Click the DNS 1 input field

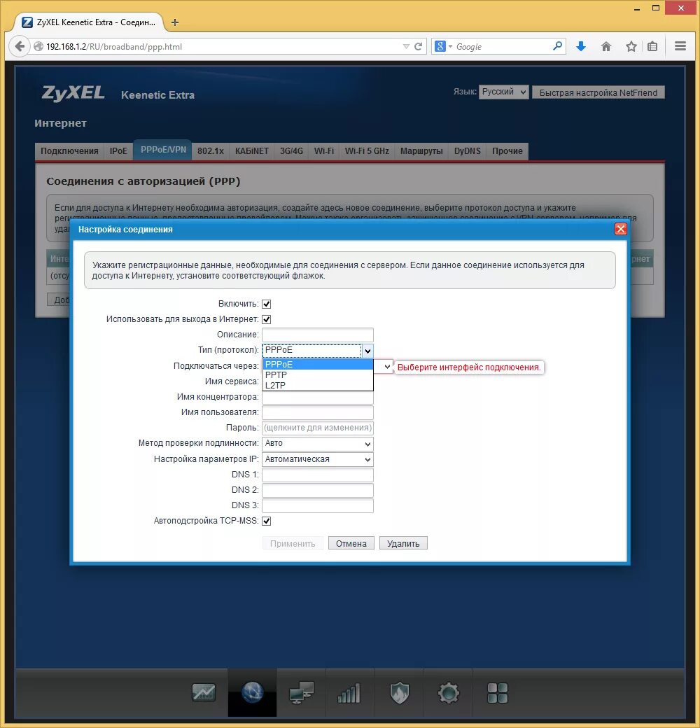(x=318, y=475)
